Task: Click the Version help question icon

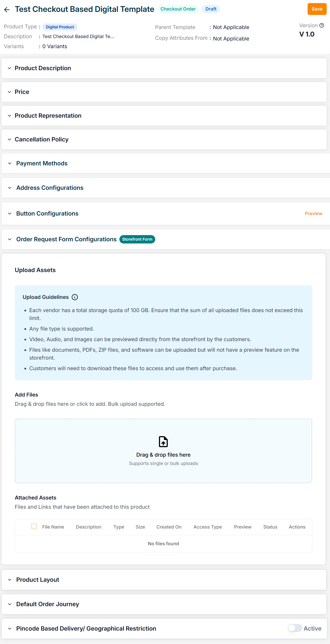Action: [x=322, y=25]
